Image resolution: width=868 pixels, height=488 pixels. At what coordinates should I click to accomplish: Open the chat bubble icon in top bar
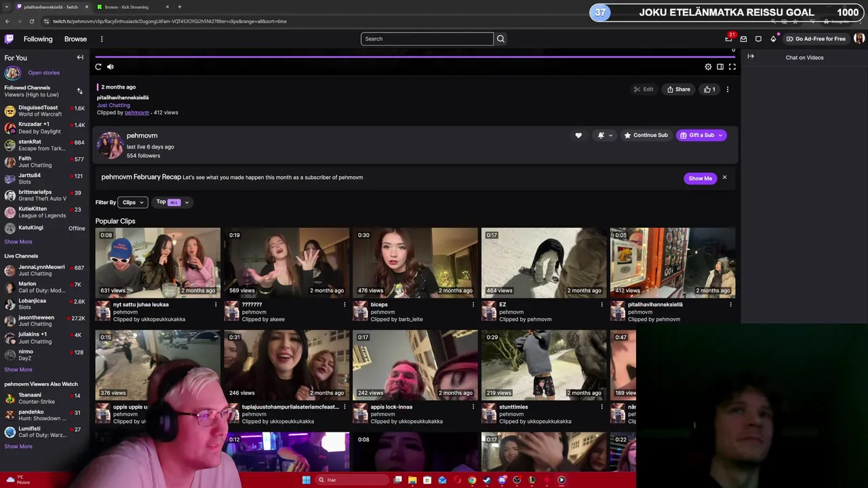[758, 39]
